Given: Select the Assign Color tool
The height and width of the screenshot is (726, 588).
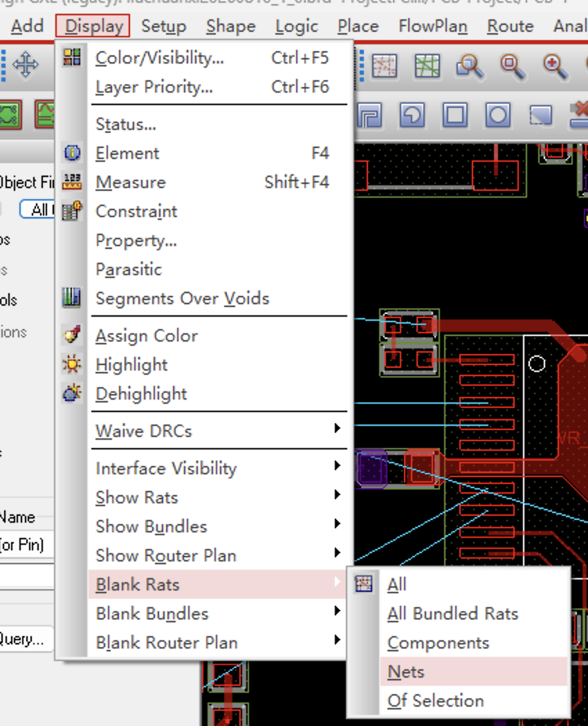Looking at the screenshot, I should click(72, 335).
